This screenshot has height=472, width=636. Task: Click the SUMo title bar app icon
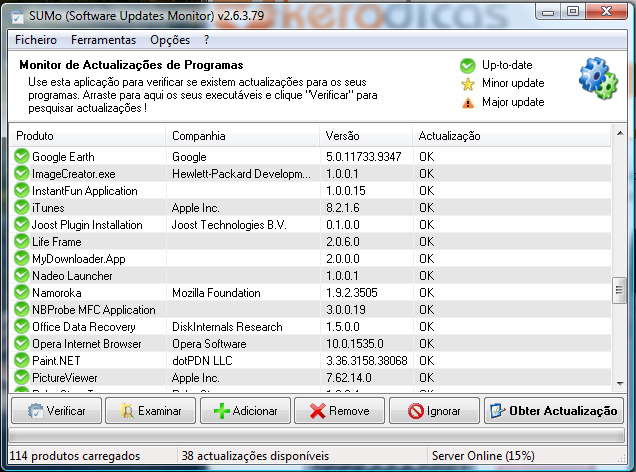point(17,17)
